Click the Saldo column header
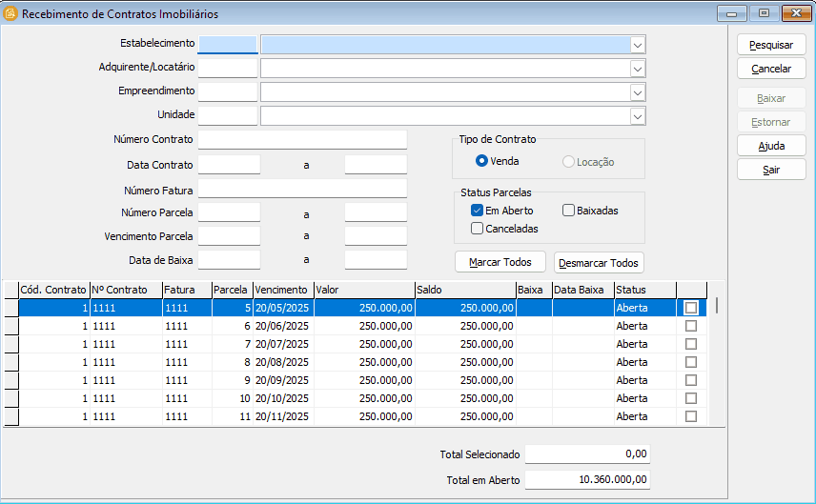Image resolution: width=816 pixels, height=504 pixels. click(x=463, y=290)
